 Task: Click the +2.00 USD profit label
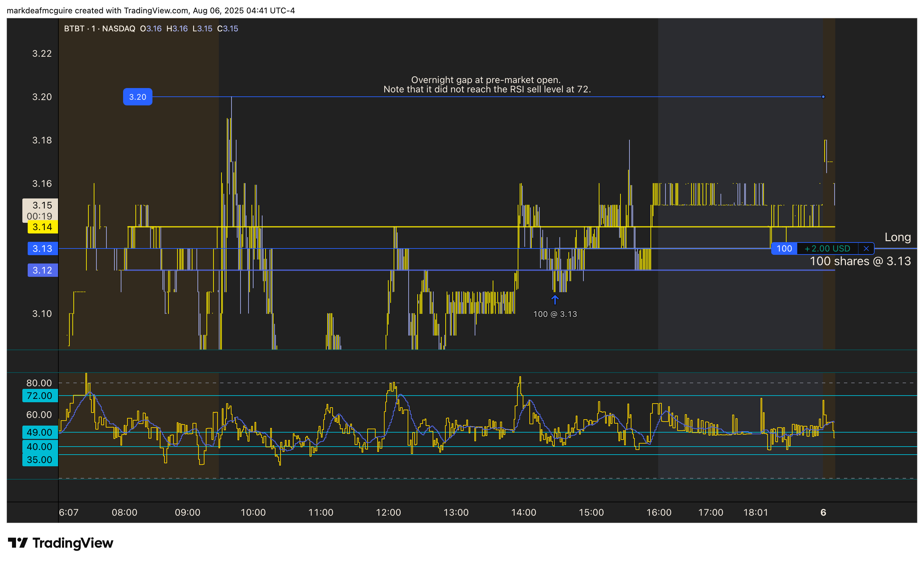click(827, 248)
